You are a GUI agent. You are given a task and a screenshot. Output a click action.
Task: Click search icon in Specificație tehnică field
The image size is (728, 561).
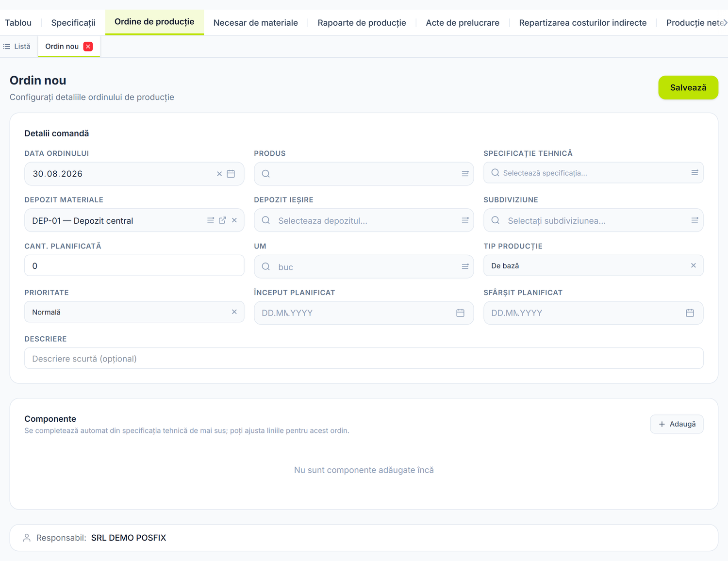pyautogui.click(x=496, y=173)
